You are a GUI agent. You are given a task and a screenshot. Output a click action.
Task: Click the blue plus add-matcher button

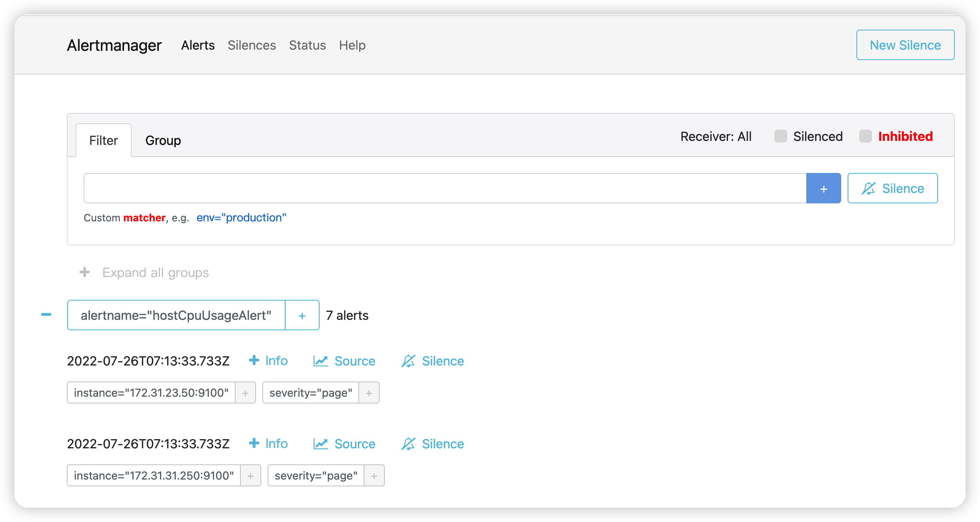(824, 188)
